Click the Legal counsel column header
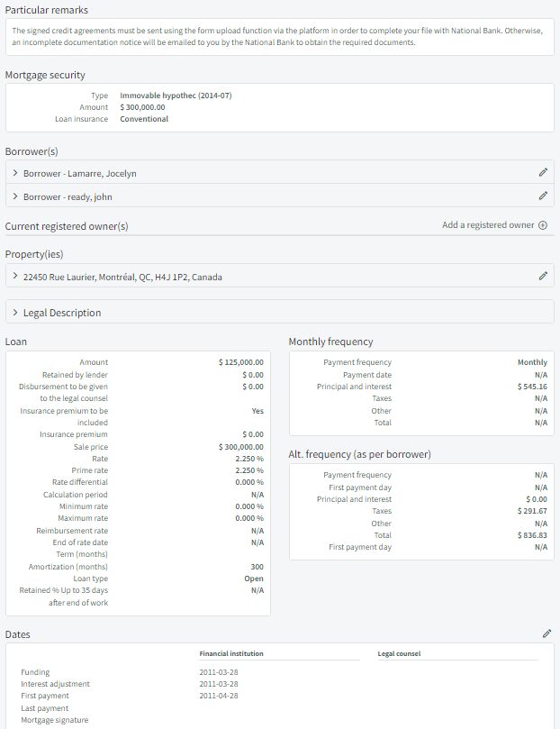The image size is (560, 729). click(399, 653)
